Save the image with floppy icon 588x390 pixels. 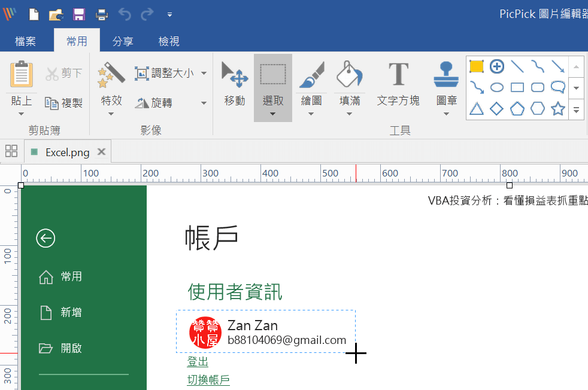[x=79, y=14]
